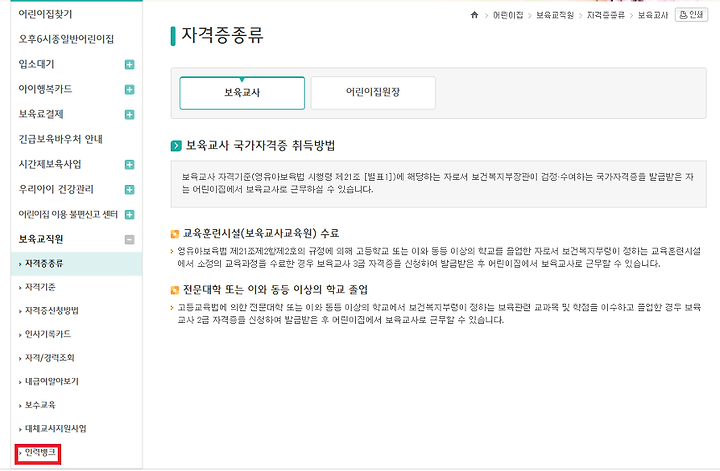720x471 pixels.
Task: Switch to the 어린이집원장 tab
Action: click(373, 93)
